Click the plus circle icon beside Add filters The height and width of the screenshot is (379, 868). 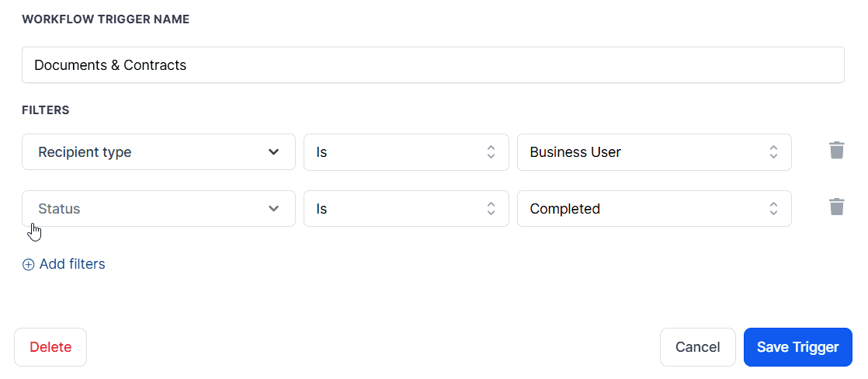(x=28, y=264)
